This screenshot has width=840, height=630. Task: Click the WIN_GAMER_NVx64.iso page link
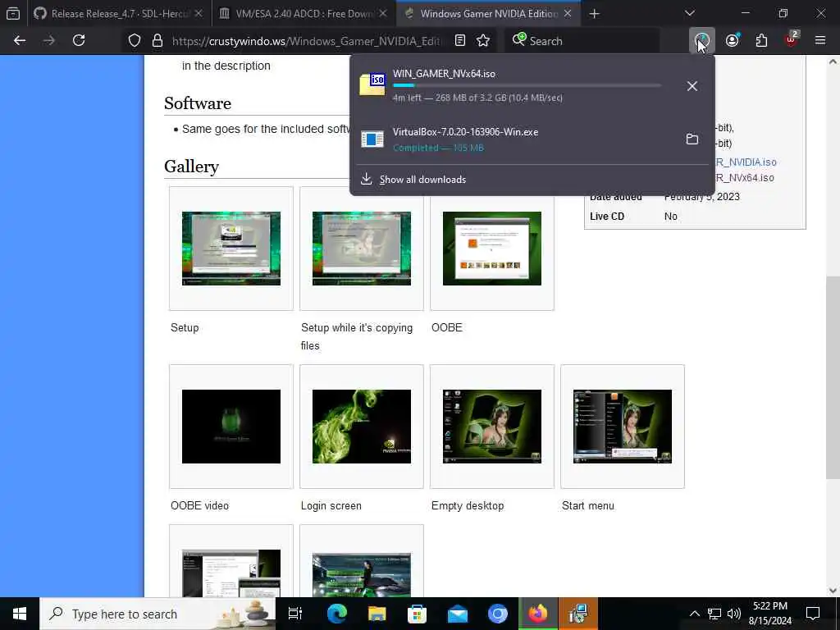745,178
